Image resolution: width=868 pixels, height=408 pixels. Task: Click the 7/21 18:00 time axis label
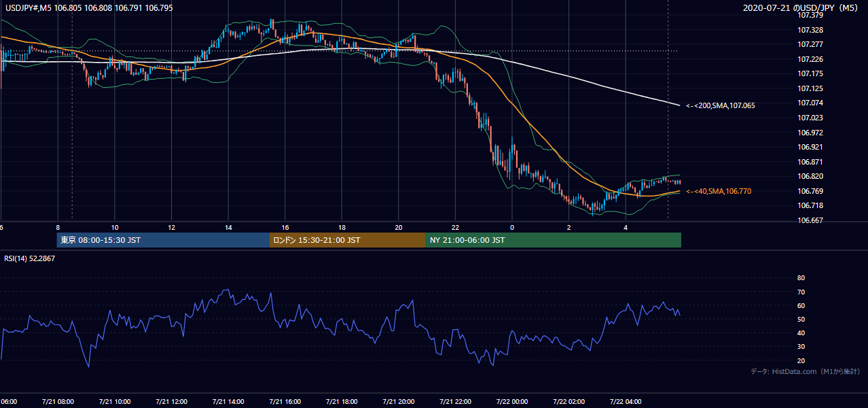point(342,401)
